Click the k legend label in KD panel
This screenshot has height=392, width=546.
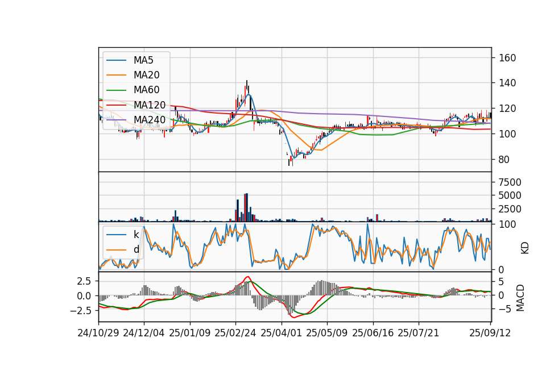pyautogui.click(x=136, y=235)
